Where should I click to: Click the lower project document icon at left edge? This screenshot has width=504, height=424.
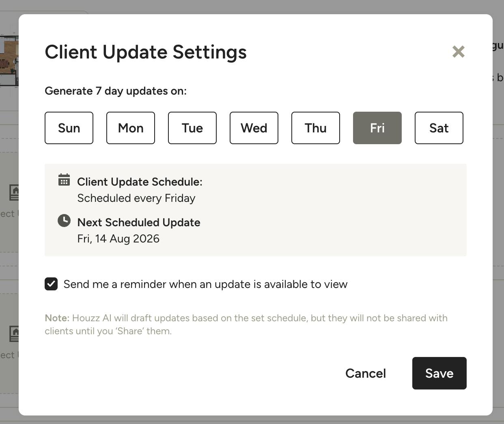(14, 334)
